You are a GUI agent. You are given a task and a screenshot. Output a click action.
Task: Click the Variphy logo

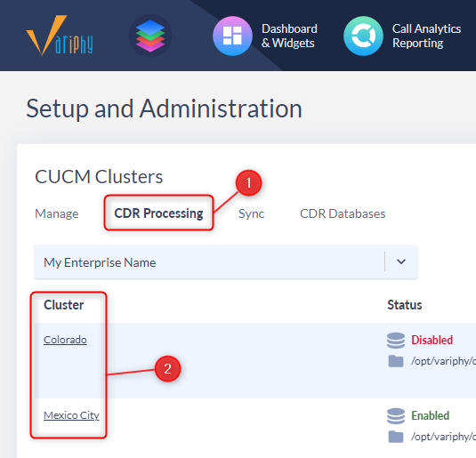coord(60,36)
